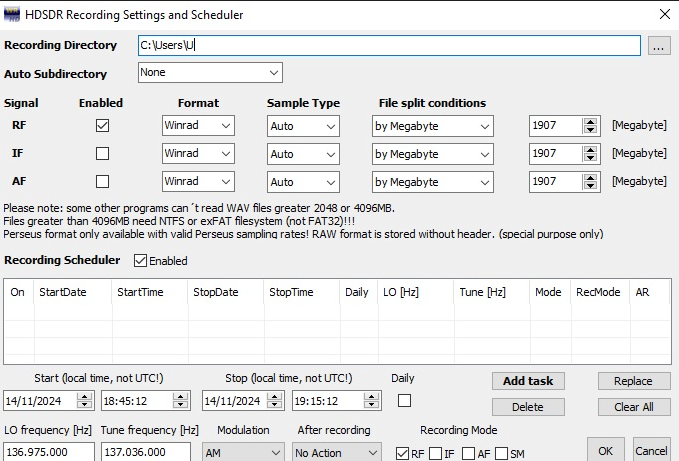Enable the IF signal recording checkbox
This screenshot has height=461, width=679.
click(x=103, y=153)
